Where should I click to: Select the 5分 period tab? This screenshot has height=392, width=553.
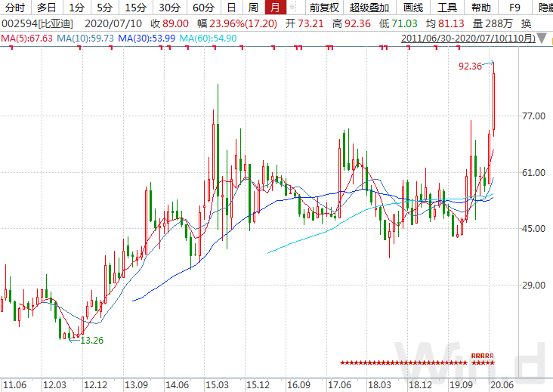(x=105, y=8)
